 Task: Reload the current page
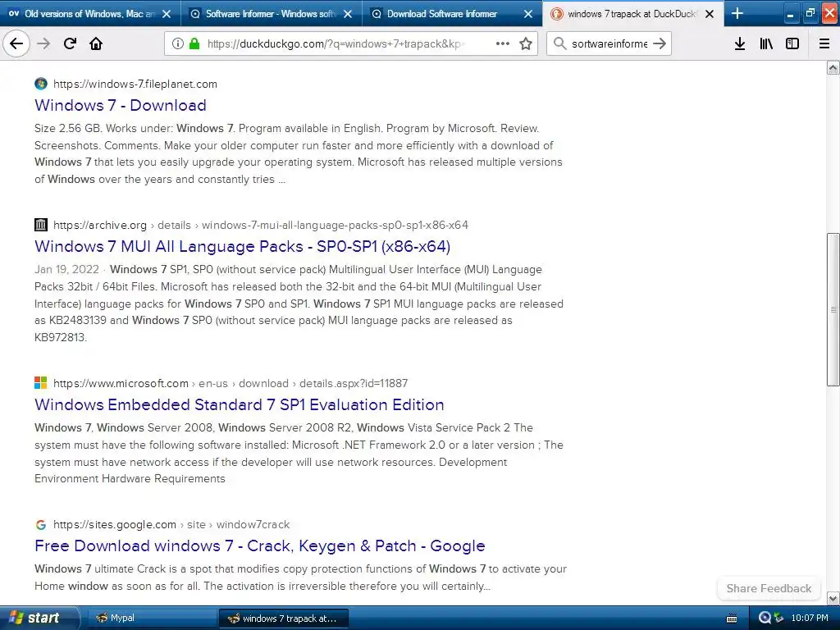point(70,43)
